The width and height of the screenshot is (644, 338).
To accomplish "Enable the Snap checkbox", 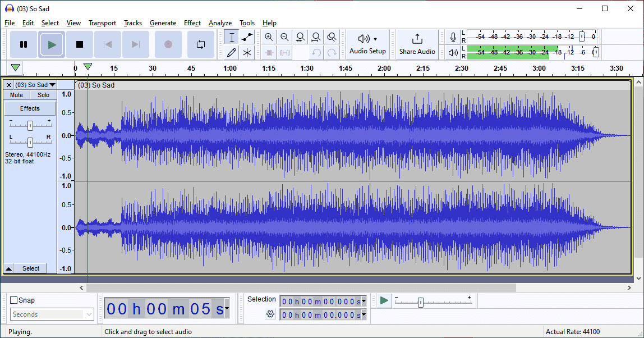I will [x=14, y=300].
